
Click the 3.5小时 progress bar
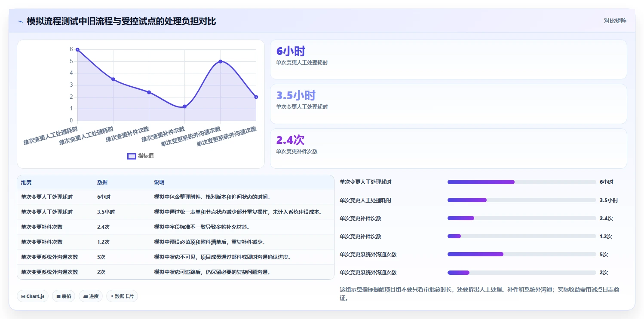pyautogui.click(x=522, y=200)
